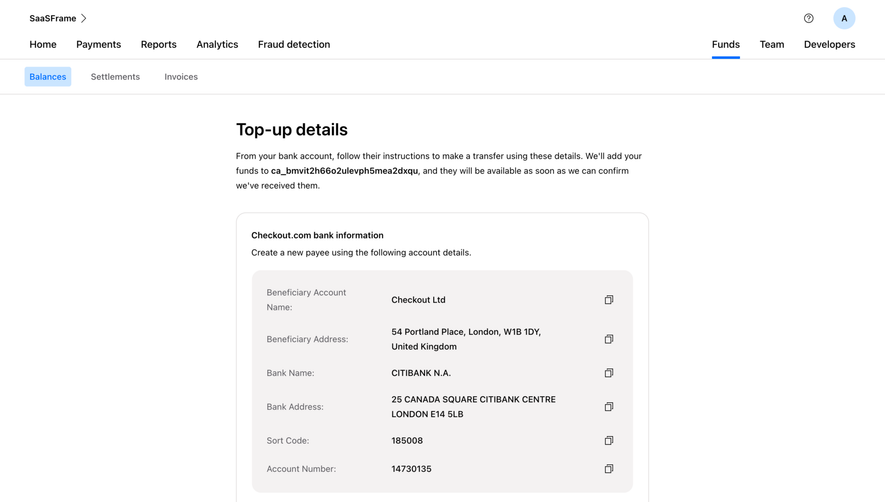Open the user avatar A menu
The image size is (885, 502).
pyautogui.click(x=844, y=19)
